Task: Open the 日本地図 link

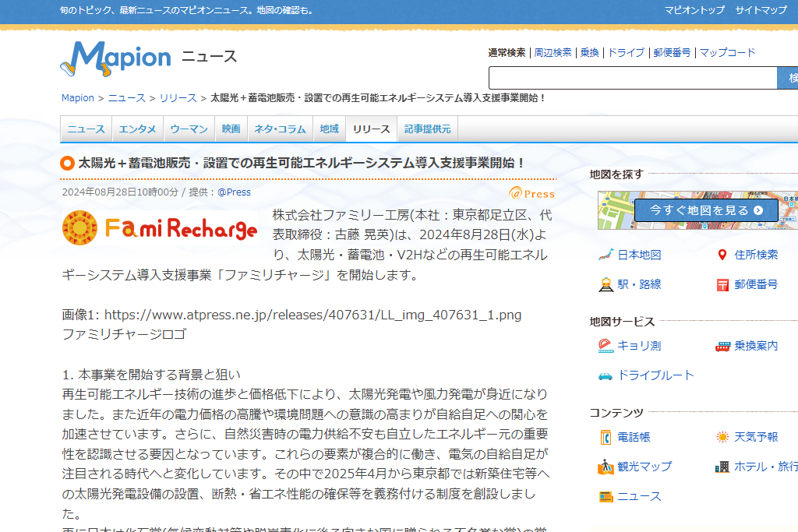Action: click(639, 255)
